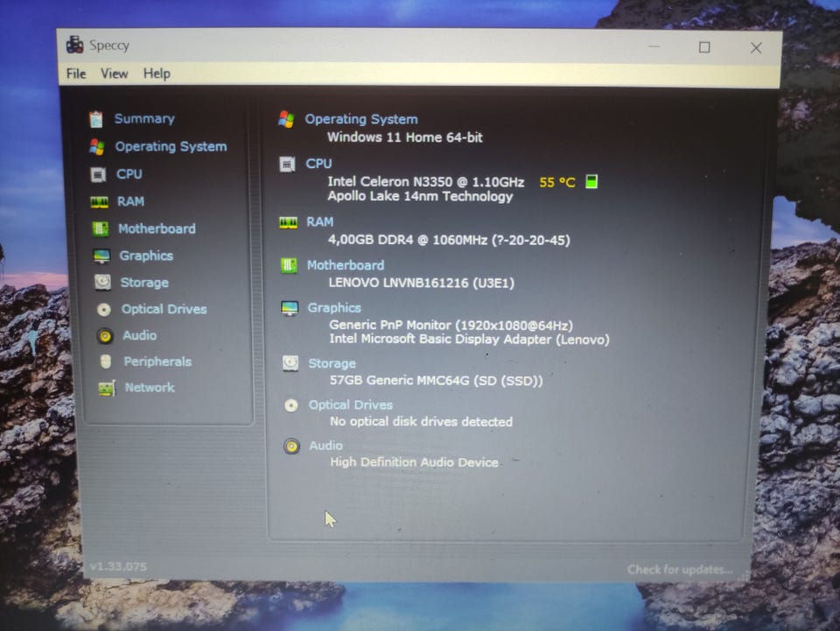
Task: Select Optical Drives in the sidebar
Action: click(x=164, y=309)
